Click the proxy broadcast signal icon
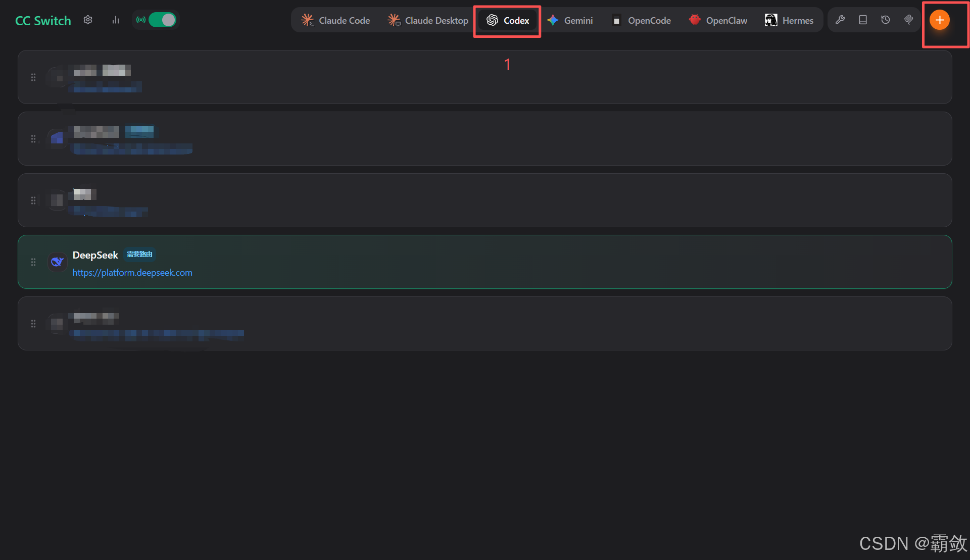The image size is (970, 560). click(x=141, y=20)
